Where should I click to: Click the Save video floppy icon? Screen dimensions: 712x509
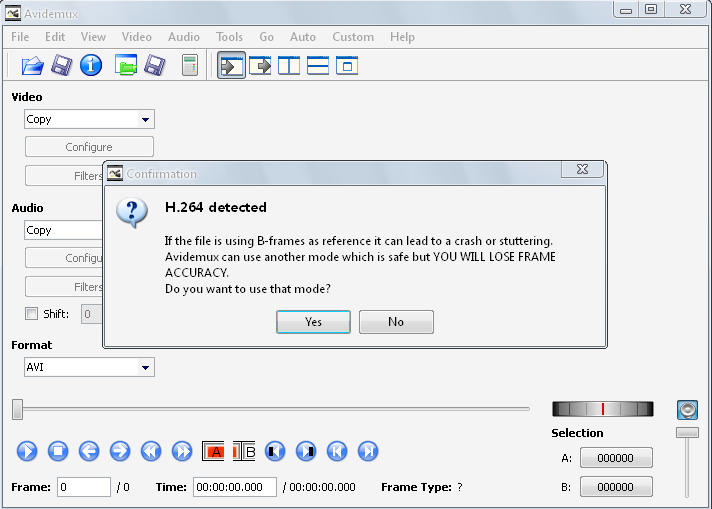61,65
